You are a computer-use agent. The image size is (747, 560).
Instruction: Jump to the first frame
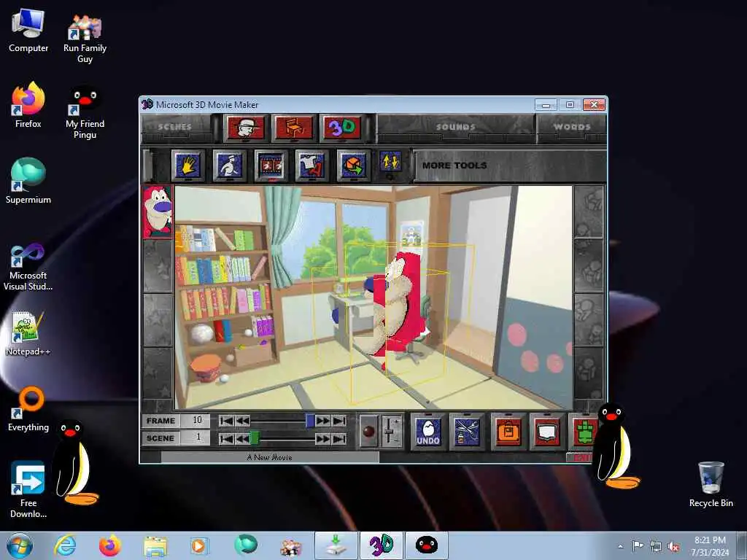[x=226, y=421]
